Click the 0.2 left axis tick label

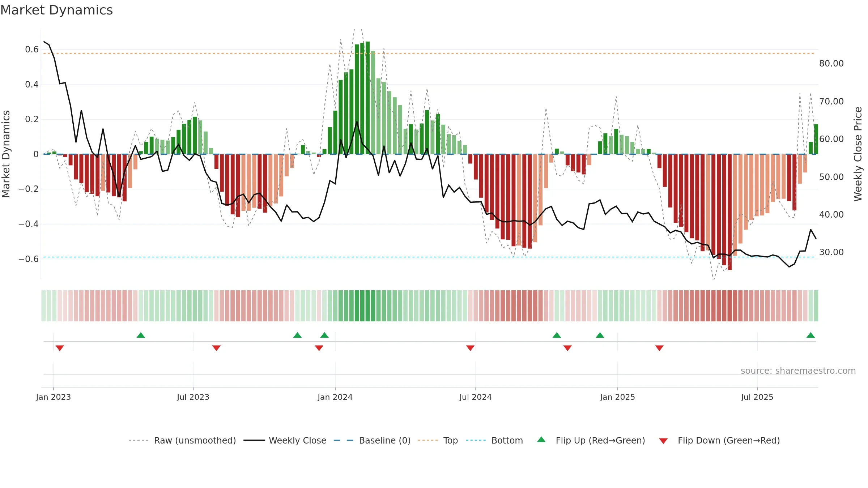pos(32,119)
